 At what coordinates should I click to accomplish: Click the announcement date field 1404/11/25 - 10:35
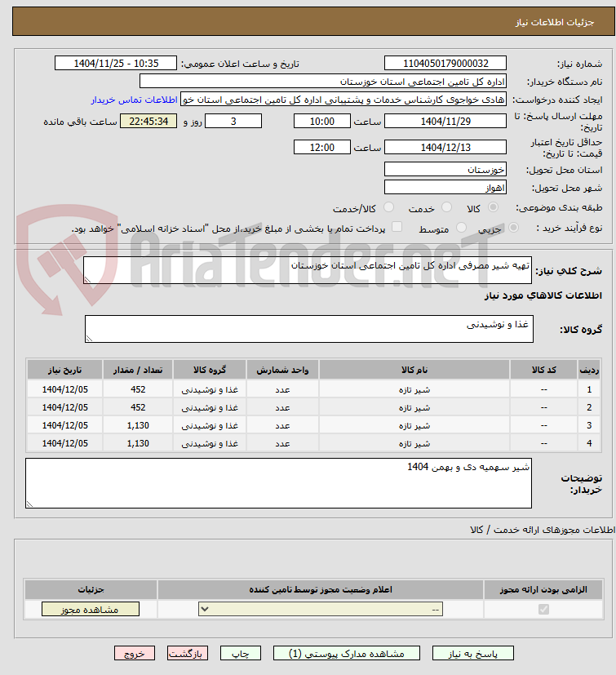(116, 64)
